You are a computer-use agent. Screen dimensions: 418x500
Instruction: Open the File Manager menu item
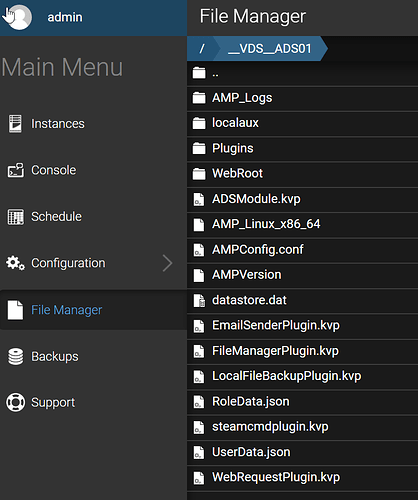pos(93,310)
